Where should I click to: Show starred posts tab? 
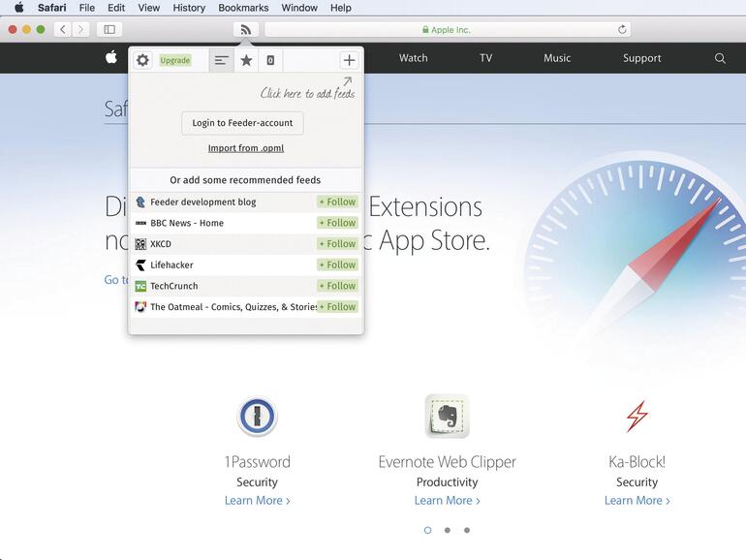click(246, 60)
